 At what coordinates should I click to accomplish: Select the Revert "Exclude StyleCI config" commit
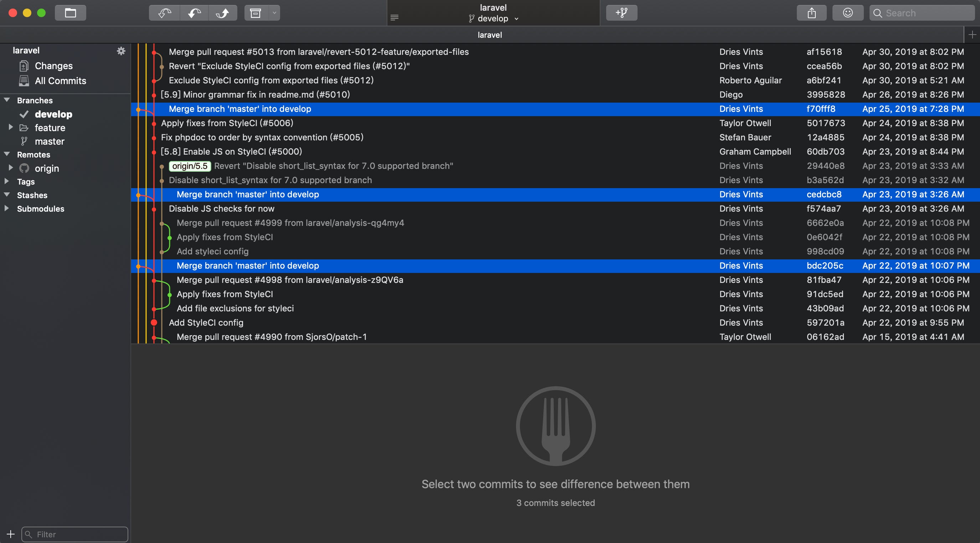(x=556, y=66)
